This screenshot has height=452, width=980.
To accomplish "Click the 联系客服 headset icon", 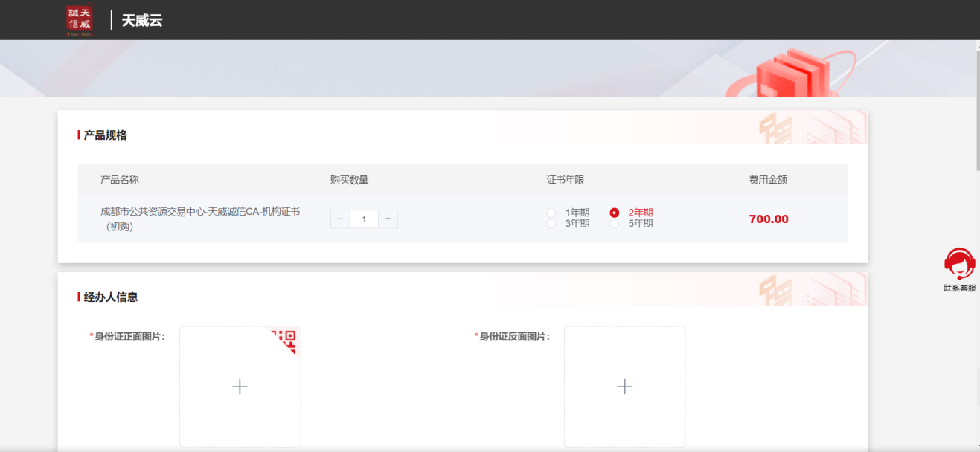I will pyautogui.click(x=959, y=263).
